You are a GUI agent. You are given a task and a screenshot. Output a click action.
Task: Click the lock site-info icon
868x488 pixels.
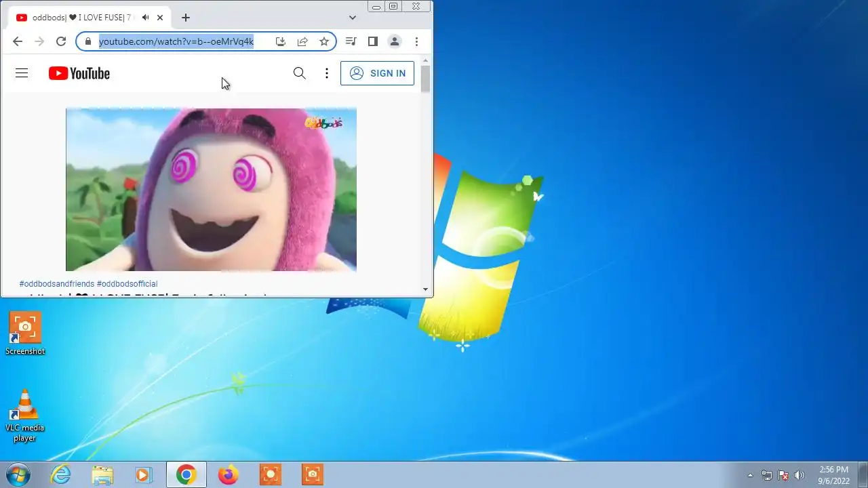[87, 41]
